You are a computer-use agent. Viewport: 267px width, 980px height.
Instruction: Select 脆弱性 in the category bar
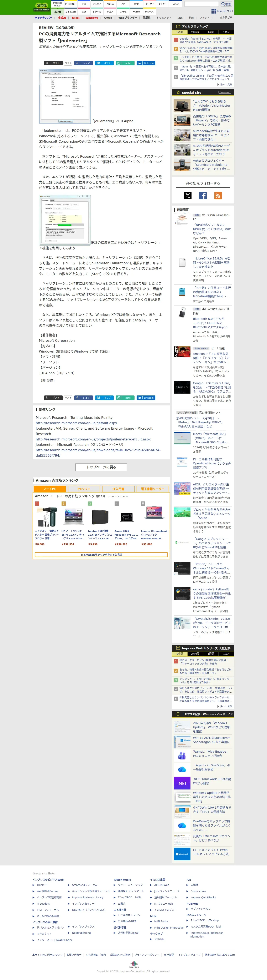coord(147,18)
